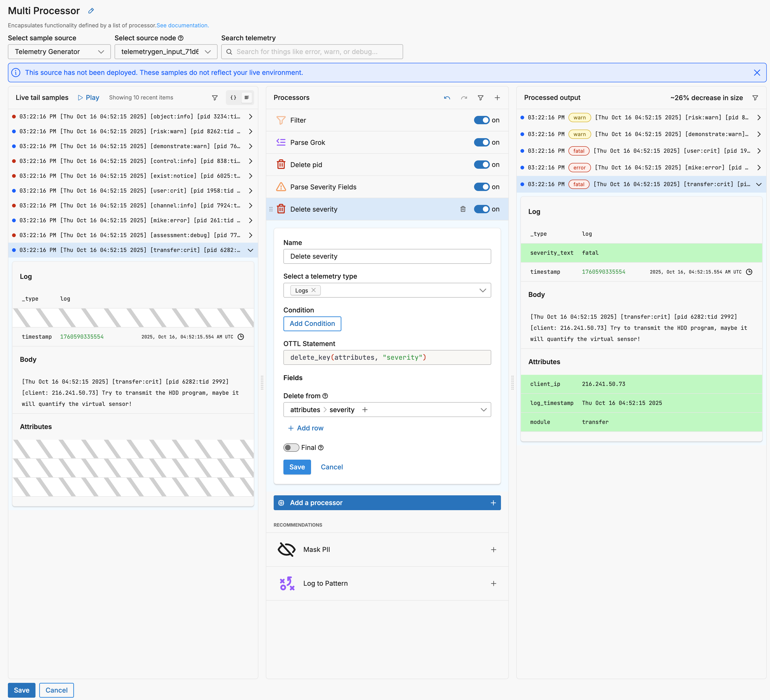Switch live tail to JSON braces view
Viewport: 770px width, 700px height.
tap(233, 98)
